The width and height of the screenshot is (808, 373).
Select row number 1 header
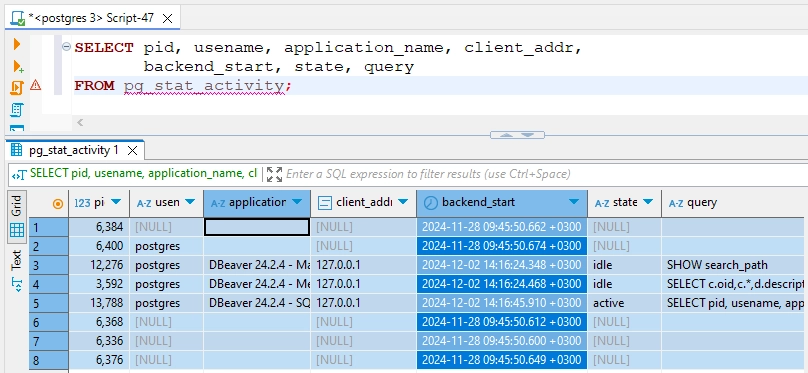[48, 227]
